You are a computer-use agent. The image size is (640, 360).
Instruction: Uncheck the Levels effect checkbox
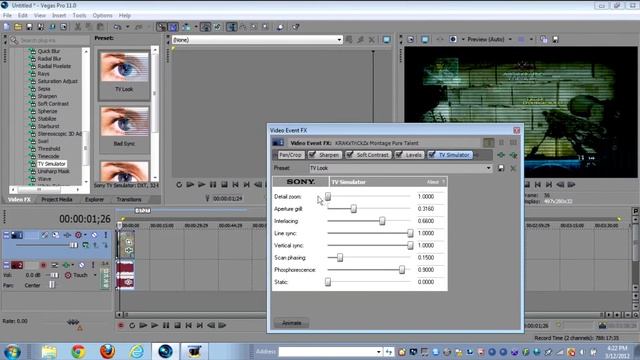[399, 155]
